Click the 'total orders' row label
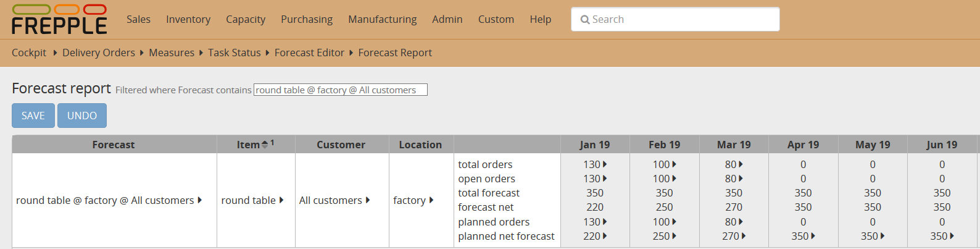 (485, 164)
